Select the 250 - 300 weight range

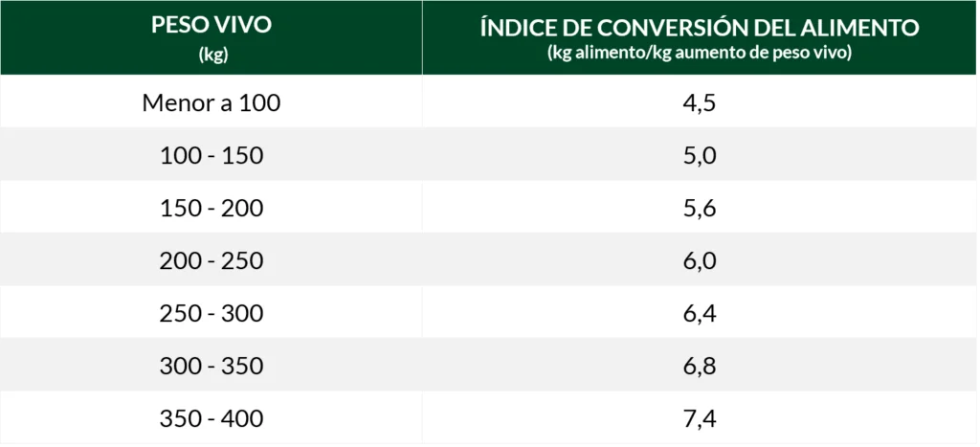point(212,313)
